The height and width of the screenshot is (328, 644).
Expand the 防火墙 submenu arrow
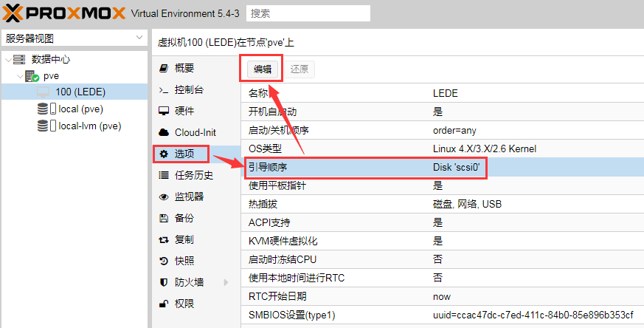click(x=226, y=282)
